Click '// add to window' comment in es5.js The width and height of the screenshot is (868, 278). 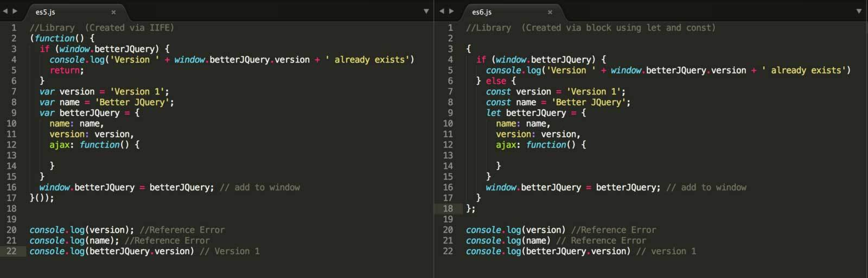pos(260,187)
